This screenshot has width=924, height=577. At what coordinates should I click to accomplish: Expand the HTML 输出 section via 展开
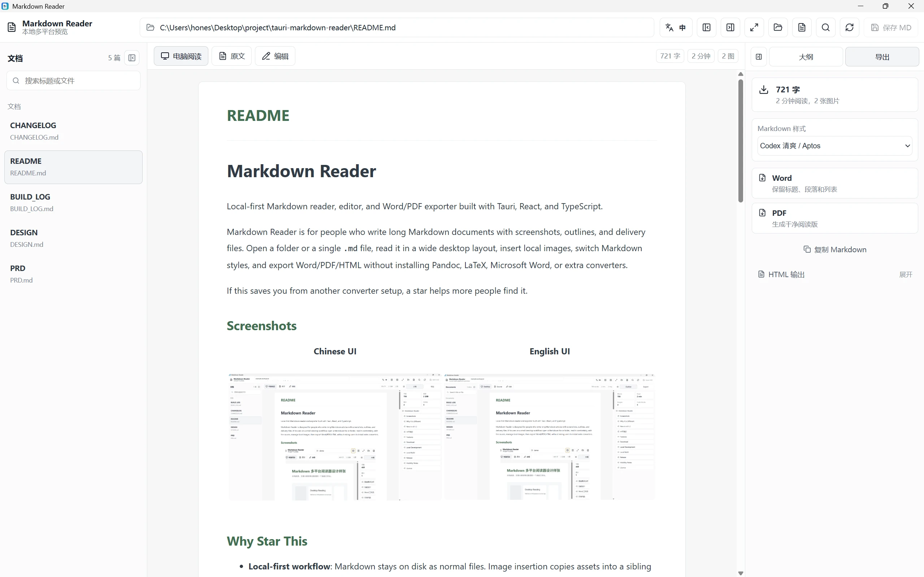[x=906, y=274]
